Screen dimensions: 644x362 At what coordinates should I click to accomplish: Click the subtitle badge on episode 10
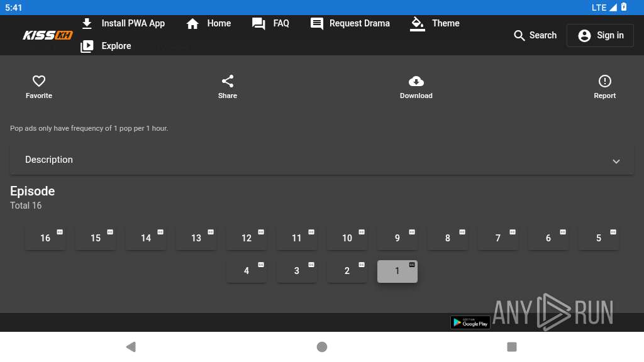(x=362, y=232)
